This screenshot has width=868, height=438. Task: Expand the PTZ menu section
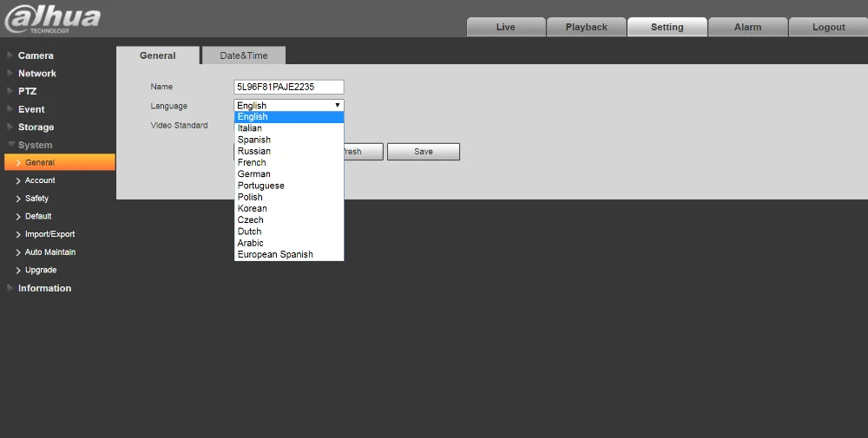(27, 91)
